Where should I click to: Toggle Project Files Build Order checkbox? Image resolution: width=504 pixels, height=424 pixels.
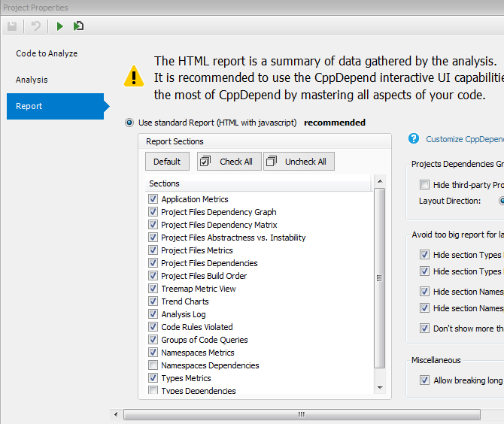coord(153,276)
